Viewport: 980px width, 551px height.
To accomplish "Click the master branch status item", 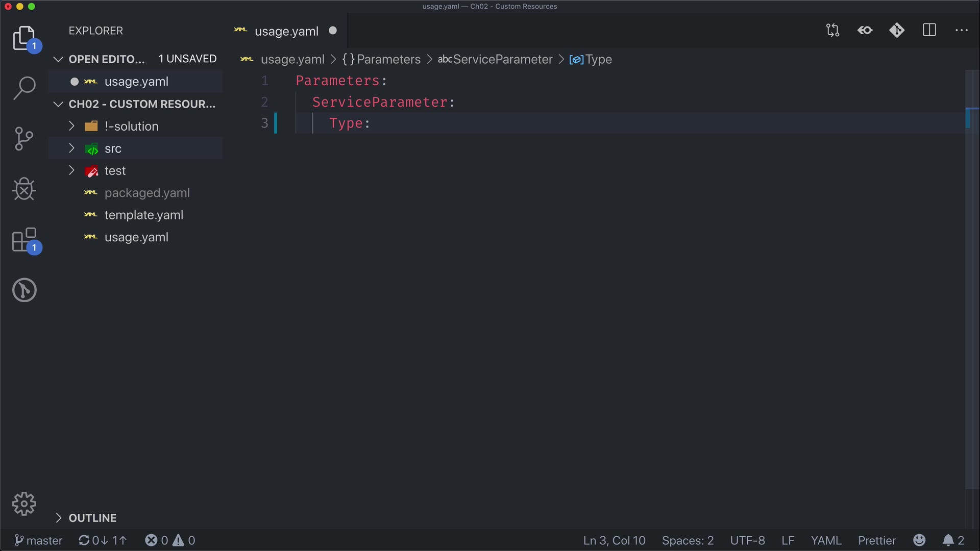I will (38, 540).
